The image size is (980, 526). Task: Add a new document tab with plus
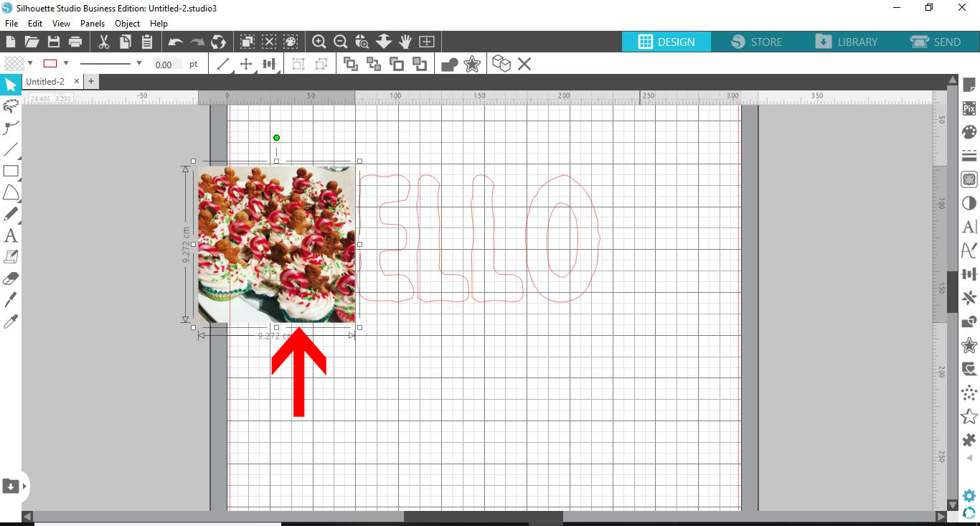point(91,82)
